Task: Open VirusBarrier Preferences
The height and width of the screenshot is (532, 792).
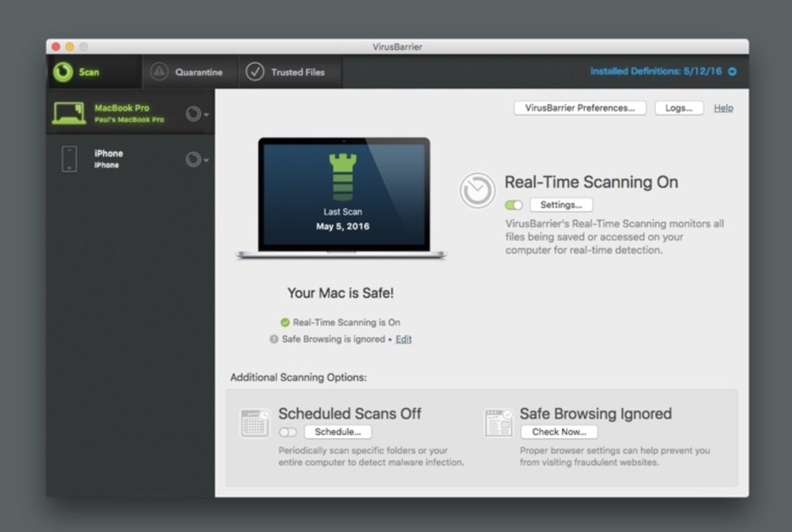Action: [579, 108]
